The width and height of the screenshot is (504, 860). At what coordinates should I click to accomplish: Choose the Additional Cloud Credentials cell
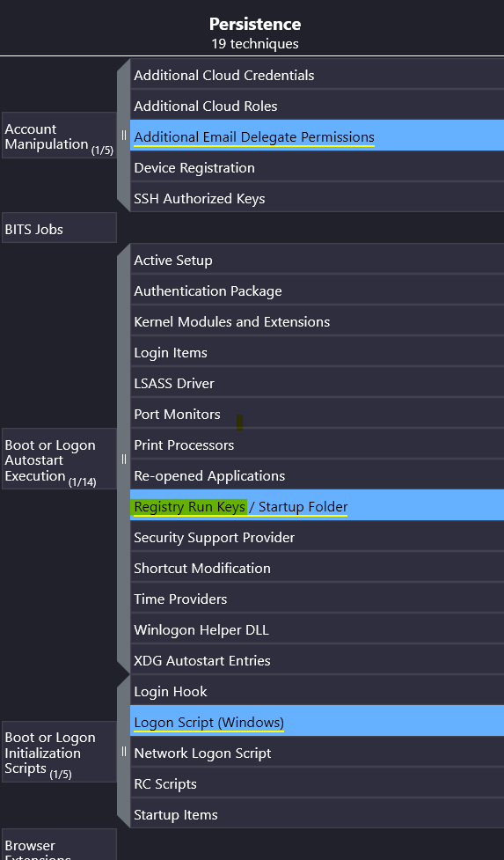[318, 73]
